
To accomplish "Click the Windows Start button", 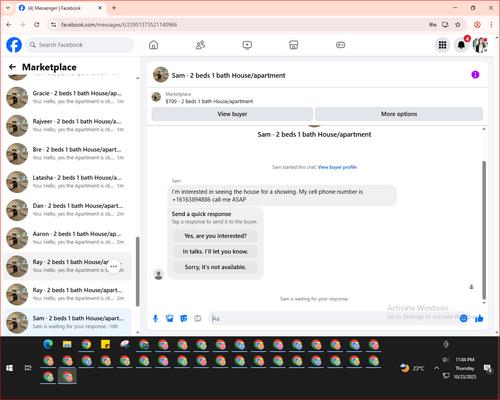I will point(9,368).
